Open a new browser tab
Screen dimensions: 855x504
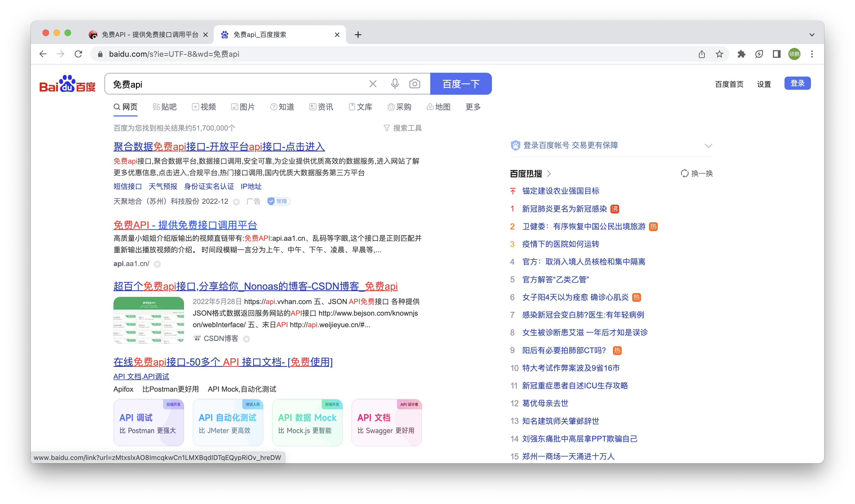coord(358,35)
